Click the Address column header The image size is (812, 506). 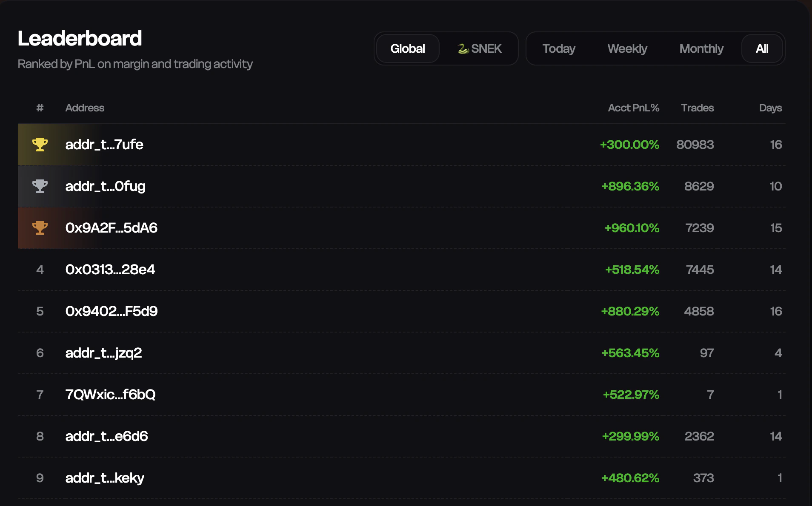[85, 108]
